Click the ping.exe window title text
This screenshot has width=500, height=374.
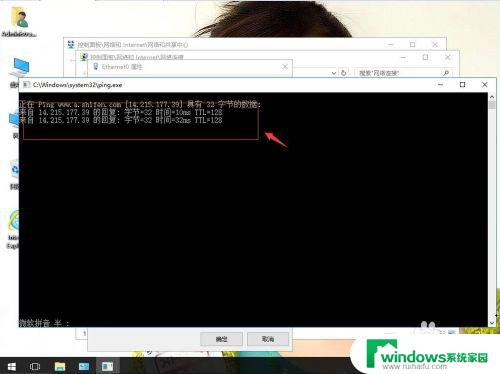coord(77,85)
